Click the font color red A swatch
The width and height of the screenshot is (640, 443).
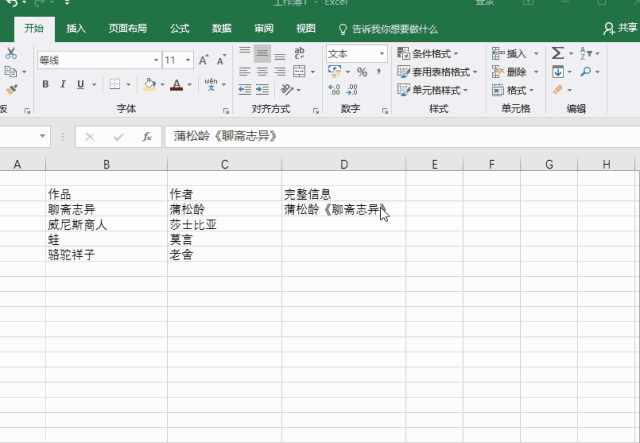coord(176,85)
